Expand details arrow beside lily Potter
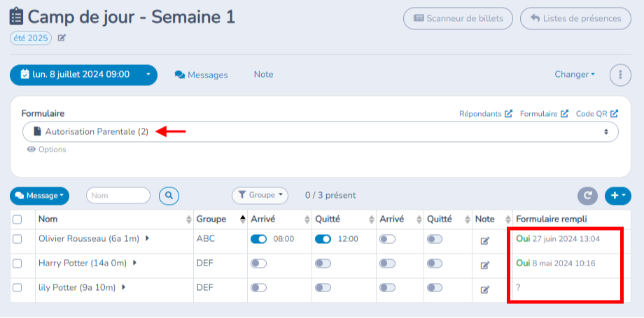The image size is (644, 318). point(123,288)
